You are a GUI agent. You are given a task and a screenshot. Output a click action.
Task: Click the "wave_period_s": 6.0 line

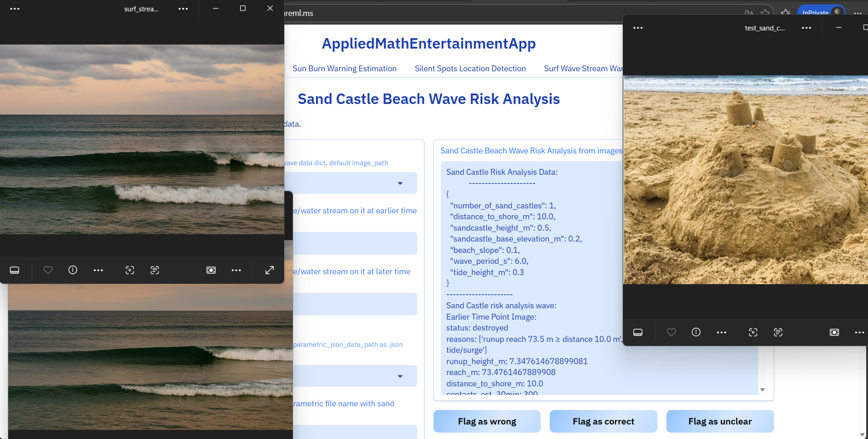coord(489,261)
